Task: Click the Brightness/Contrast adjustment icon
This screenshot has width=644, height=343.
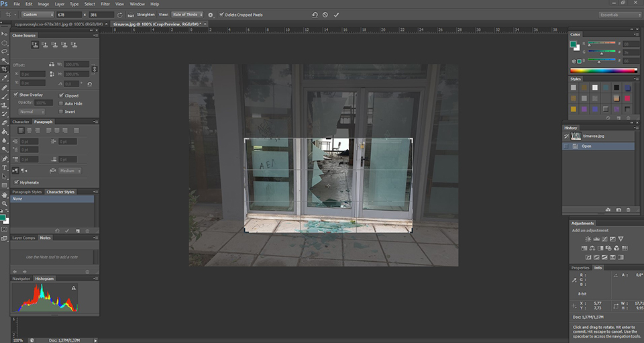Action: (588, 239)
